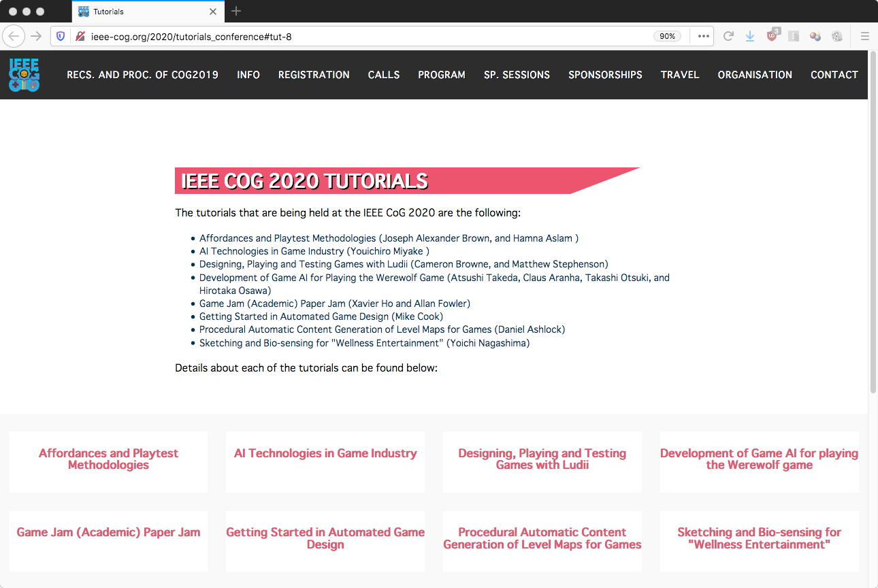Open the Calls navigation menu

384,75
